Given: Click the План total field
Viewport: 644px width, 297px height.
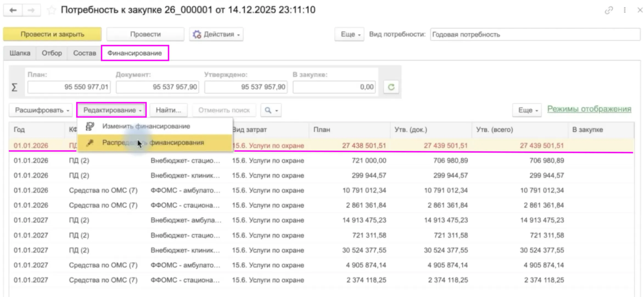Looking at the screenshot, I should pyautogui.click(x=69, y=87).
